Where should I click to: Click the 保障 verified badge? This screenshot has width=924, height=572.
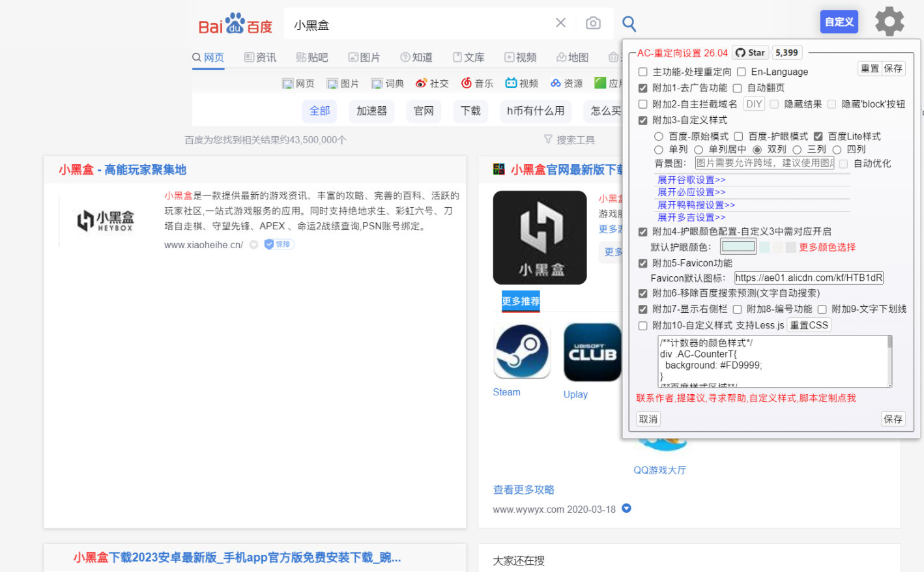pos(279,244)
